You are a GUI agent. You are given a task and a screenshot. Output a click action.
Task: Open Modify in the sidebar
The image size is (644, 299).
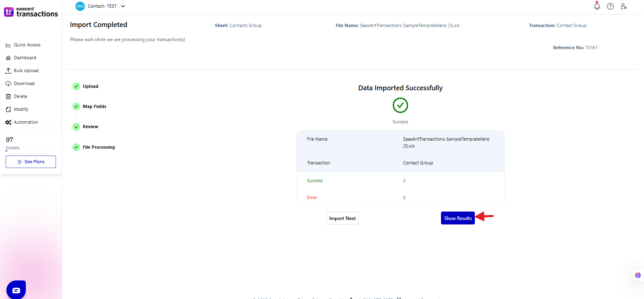(21, 109)
